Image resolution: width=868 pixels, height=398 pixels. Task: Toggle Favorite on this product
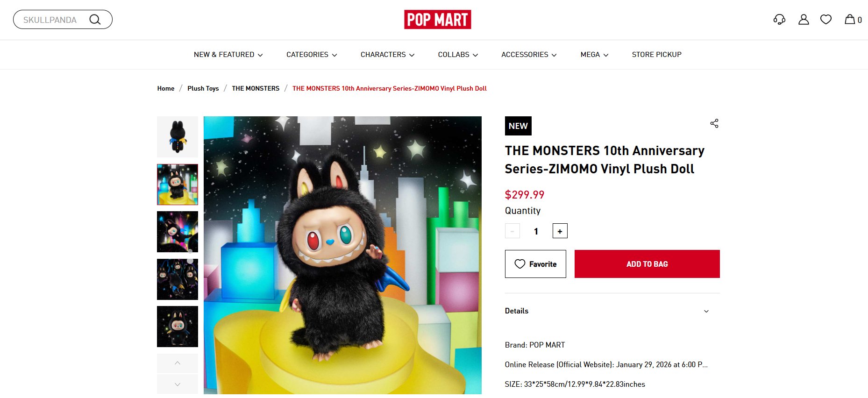535,263
